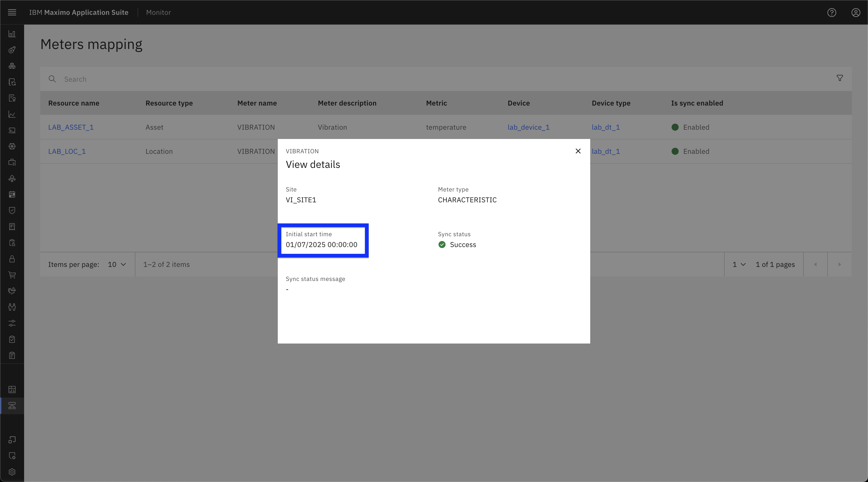Open the clipboard list sidebar icon
Viewport: 868px width, 482px height.
coord(12,355)
